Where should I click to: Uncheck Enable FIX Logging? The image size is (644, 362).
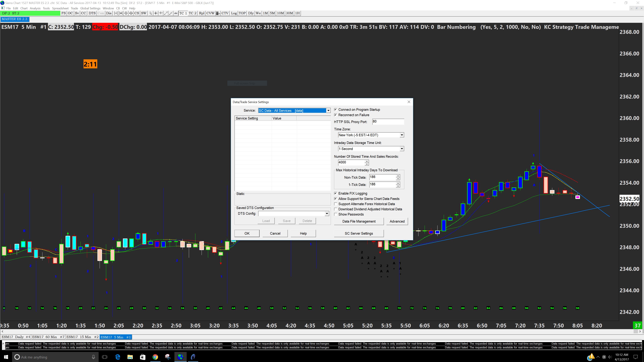click(x=336, y=193)
